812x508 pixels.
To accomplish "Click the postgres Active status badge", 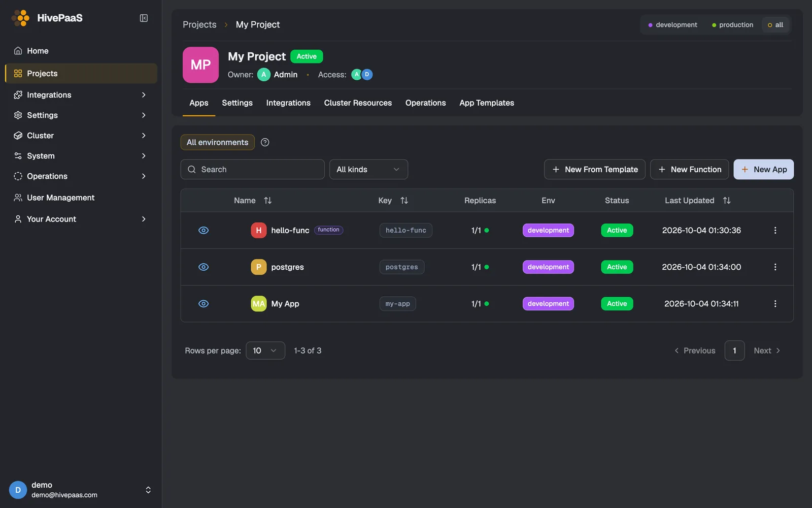I will click(x=617, y=267).
